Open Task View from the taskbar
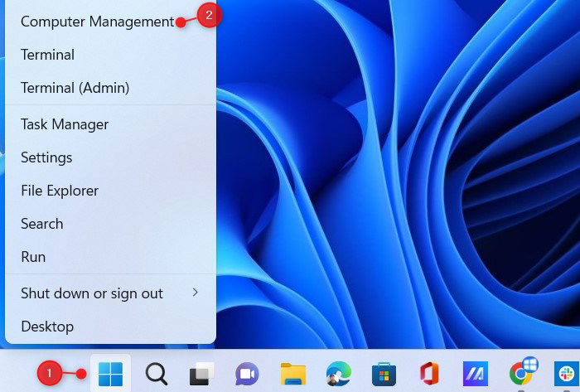The height and width of the screenshot is (392, 580). (201, 374)
